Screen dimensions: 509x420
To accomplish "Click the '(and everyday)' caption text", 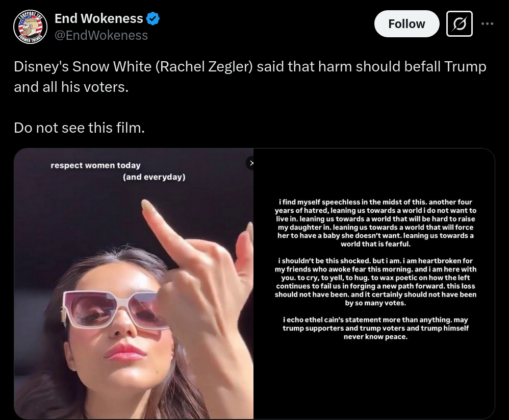I will click(x=154, y=177).
